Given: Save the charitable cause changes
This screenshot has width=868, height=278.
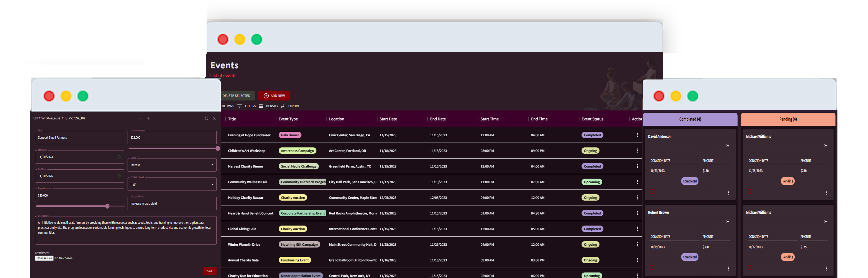Looking at the screenshot, I should [210, 271].
